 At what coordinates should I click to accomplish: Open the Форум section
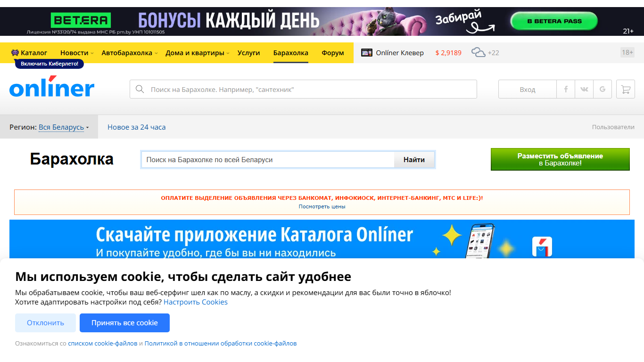pyautogui.click(x=333, y=53)
